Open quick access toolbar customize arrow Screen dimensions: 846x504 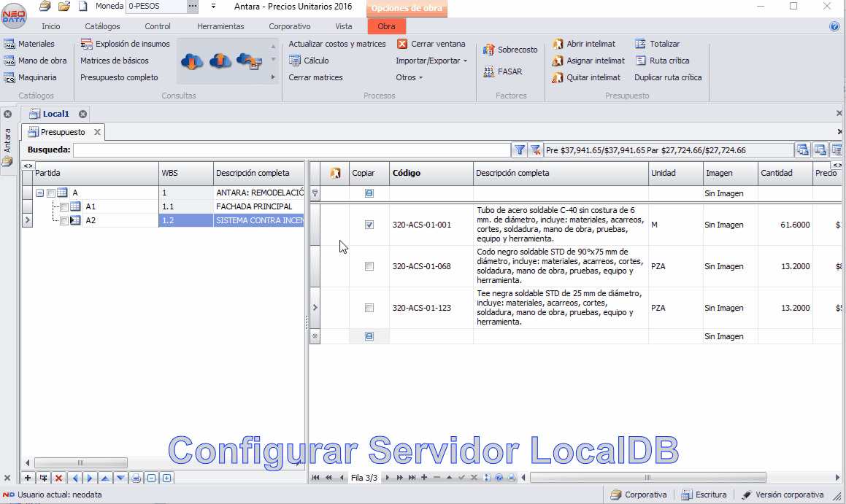(214, 7)
